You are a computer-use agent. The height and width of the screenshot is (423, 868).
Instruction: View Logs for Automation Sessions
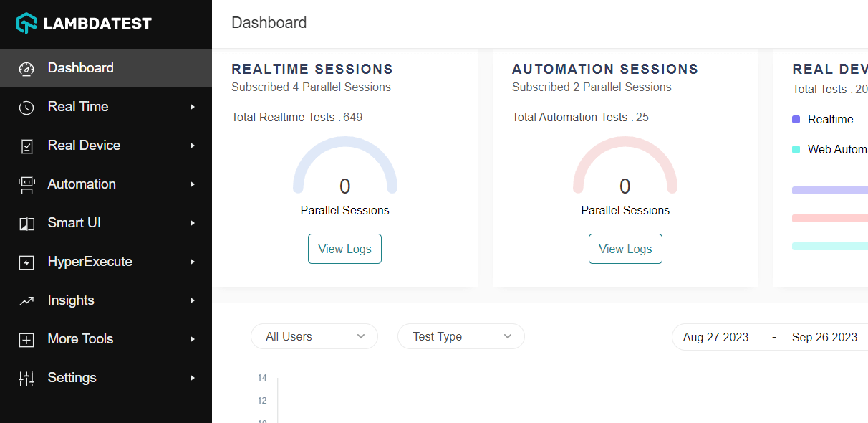coord(625,249)
